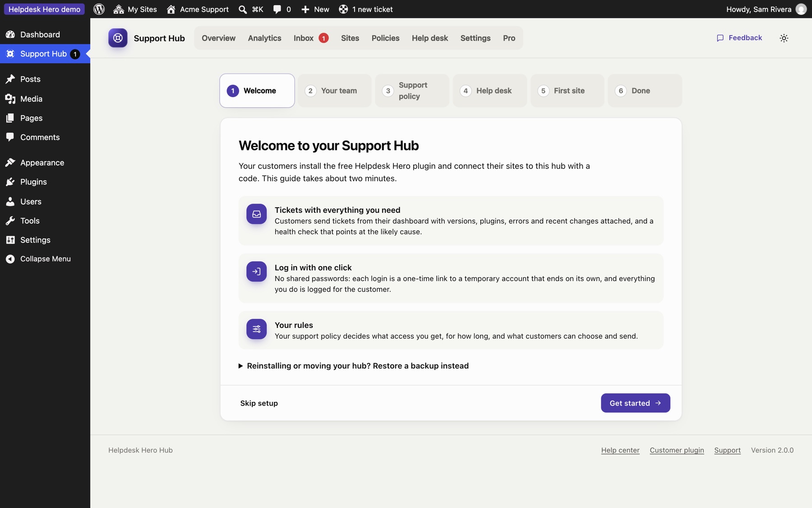Click the Feedback link
Viewport: 812px width, 508px height.
(739, 38)
